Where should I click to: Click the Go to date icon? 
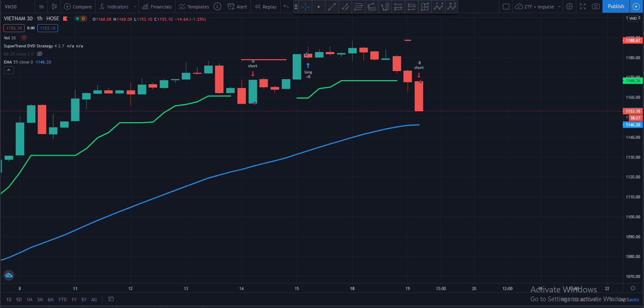point(111,299)
